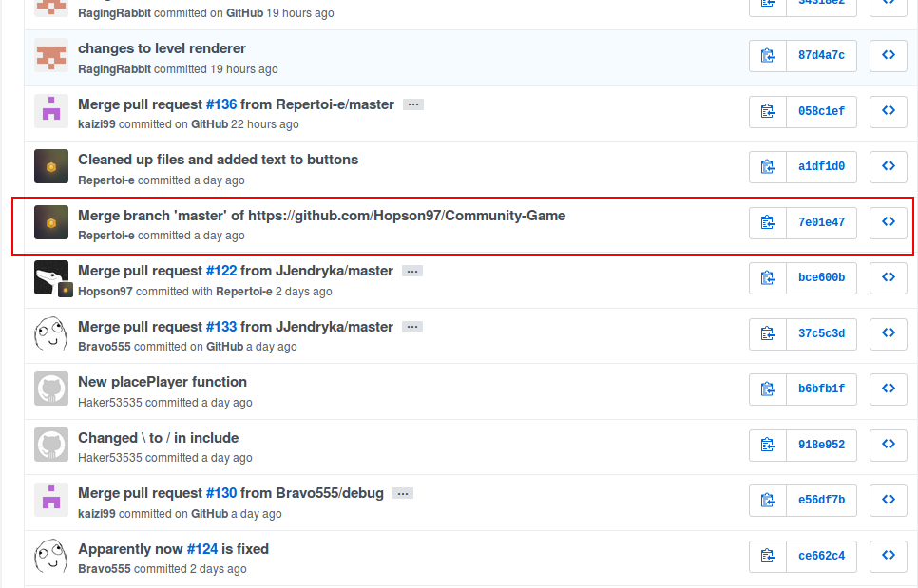Viewport: 918px width, 588px height.
Task: Browse repository at commit ce662c4
Action: 888,556
